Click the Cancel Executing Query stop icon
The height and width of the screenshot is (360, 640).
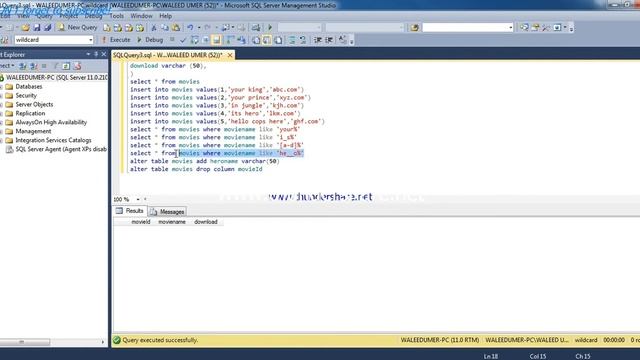point(172,40)
